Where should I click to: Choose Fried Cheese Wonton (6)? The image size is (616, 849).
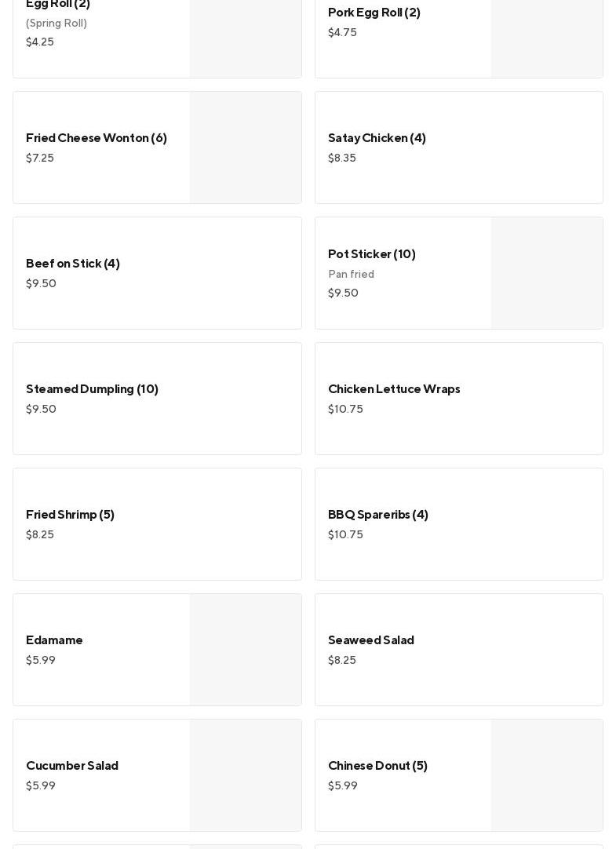click(97, 138)
